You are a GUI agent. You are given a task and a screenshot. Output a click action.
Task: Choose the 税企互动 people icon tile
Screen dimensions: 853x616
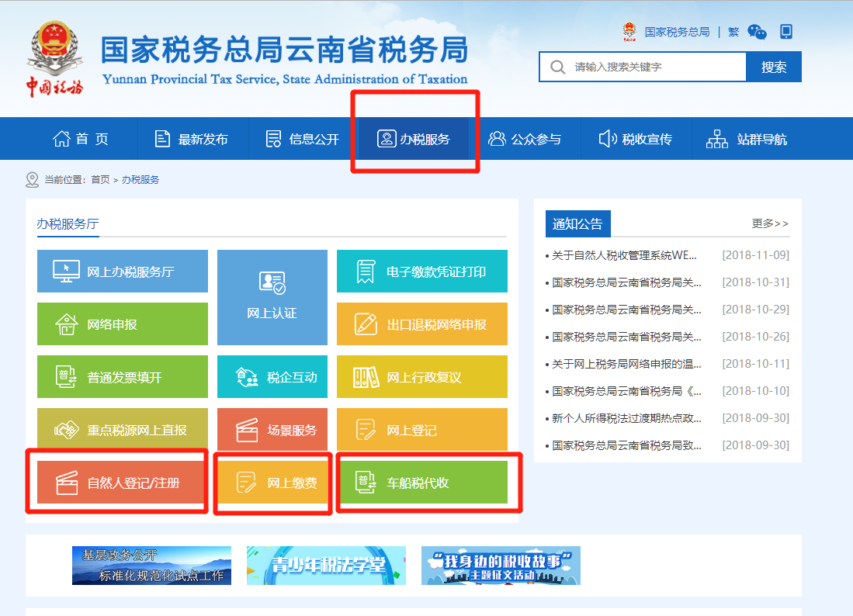[x=272, y=377]
